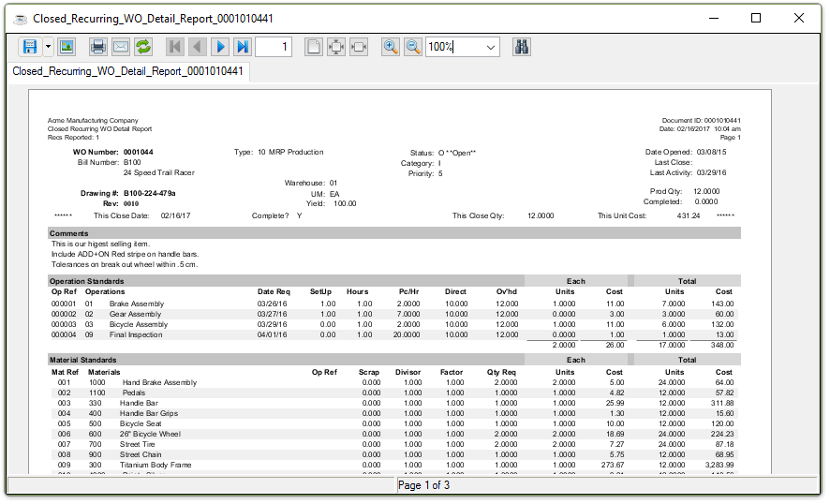
Task: Expand the 100% zoom level dropdown
Action: [x=491, y=47]
